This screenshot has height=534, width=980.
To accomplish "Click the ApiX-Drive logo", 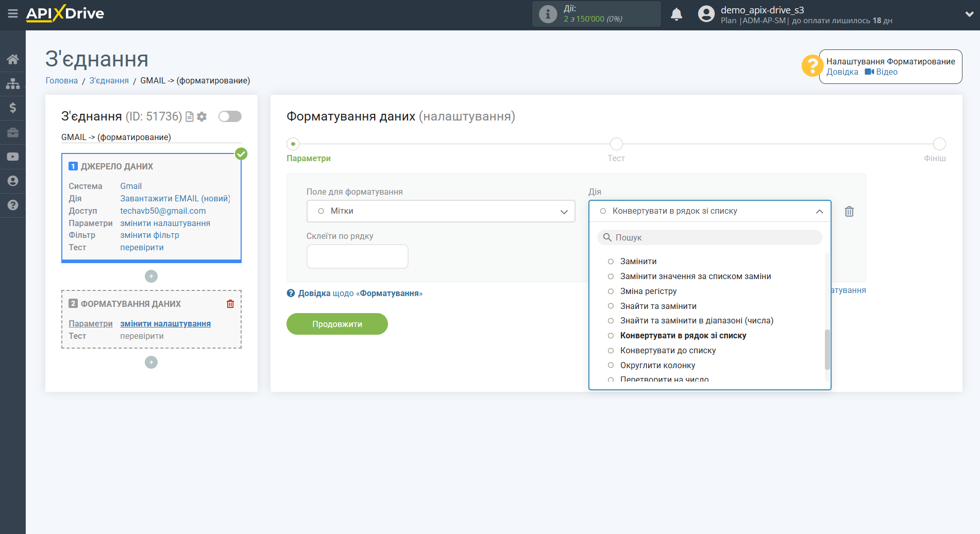I will [65, 13].
